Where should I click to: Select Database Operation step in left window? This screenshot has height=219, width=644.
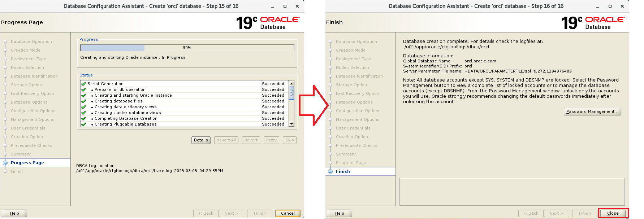point(31,41)
